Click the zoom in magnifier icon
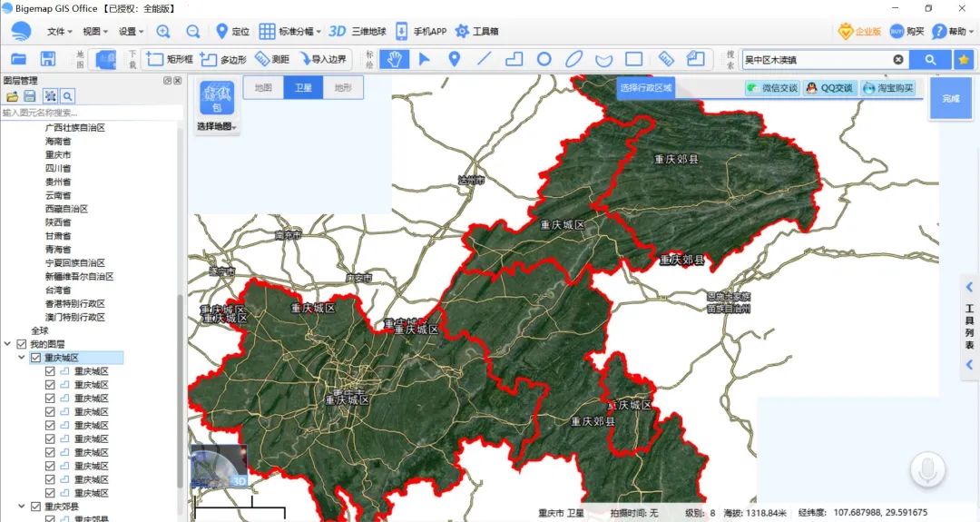Viewport: 980px width, 522px height. [163, 31]
